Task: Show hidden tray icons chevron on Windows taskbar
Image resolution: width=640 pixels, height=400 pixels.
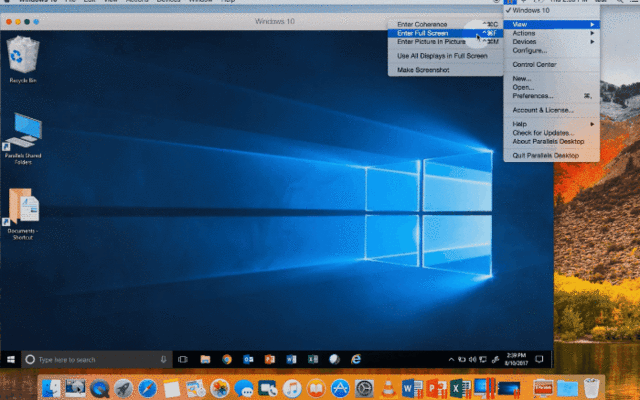Action: [451, 360]
